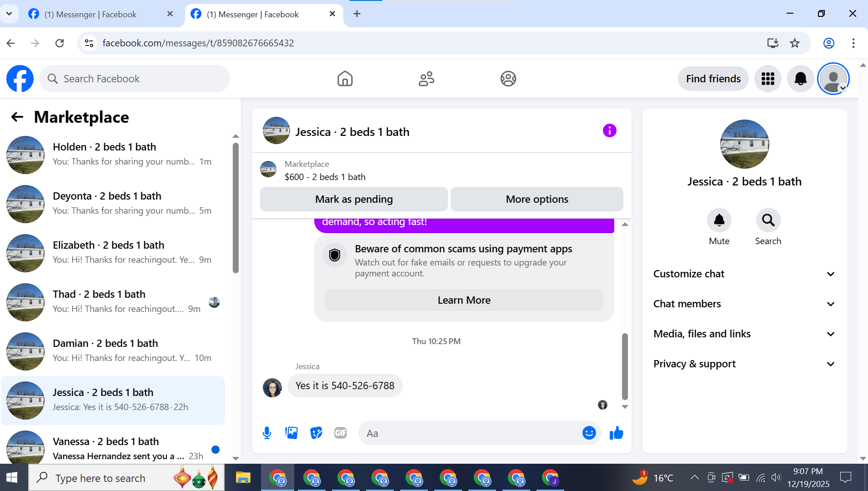868x491 pixels.
Task: Open Jessica's profile picture in chat
Action: (x=272, y=387)
